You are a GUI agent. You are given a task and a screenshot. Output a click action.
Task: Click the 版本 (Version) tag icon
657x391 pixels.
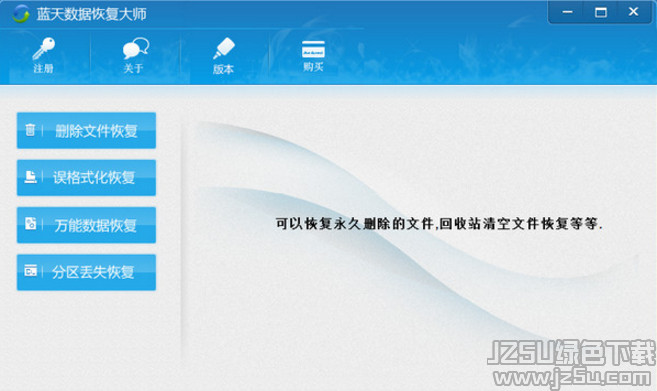pos(224,49)
